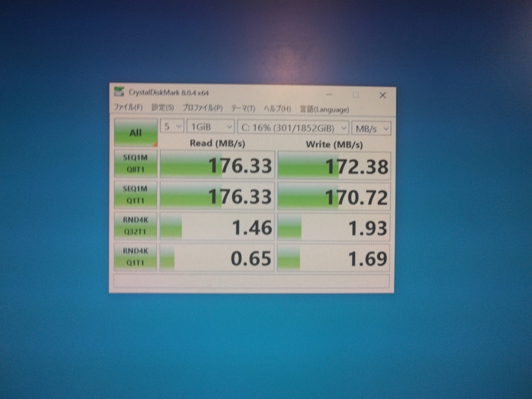Open the test size dropdown showing 1GiB
This screenshot has height=399, width=532.
coord(211,127)
